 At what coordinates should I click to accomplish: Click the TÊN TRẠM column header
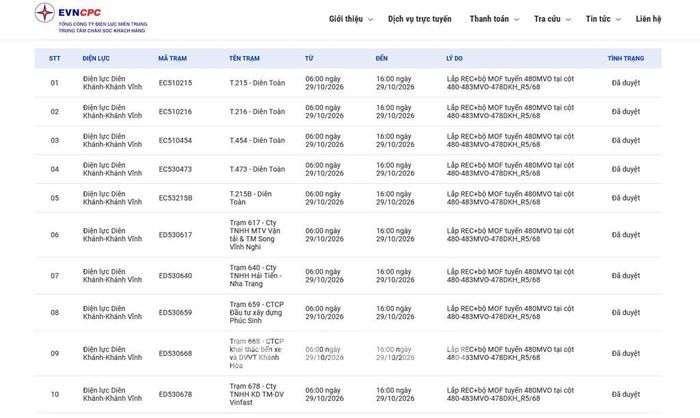click(244, 59)
